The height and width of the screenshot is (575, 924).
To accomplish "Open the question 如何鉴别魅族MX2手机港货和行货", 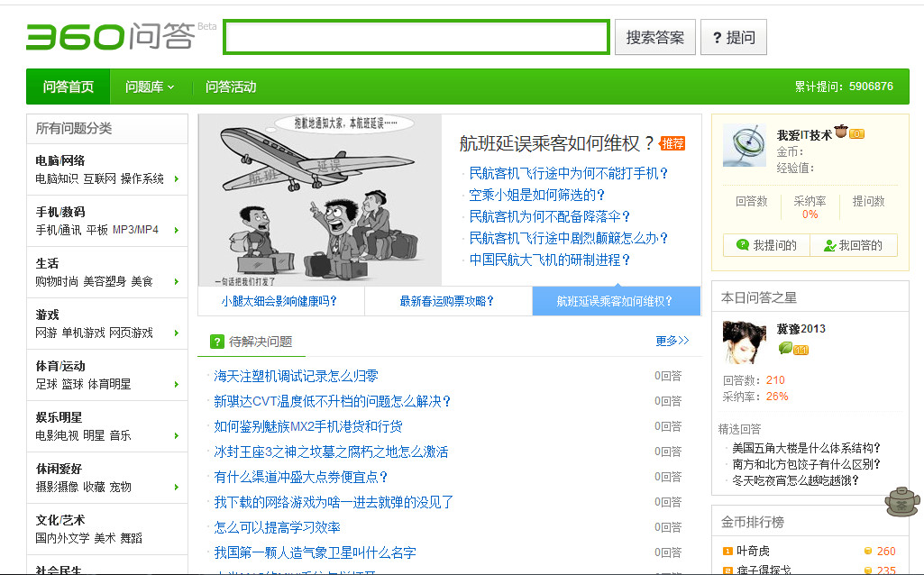I will pyautogui.click(x=308, y=426).
